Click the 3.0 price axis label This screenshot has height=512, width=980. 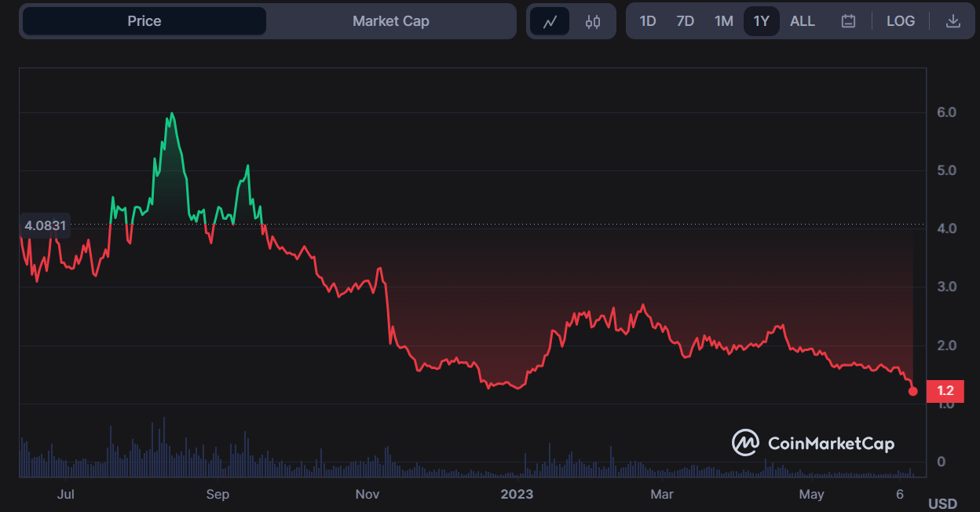coord(946,287)
